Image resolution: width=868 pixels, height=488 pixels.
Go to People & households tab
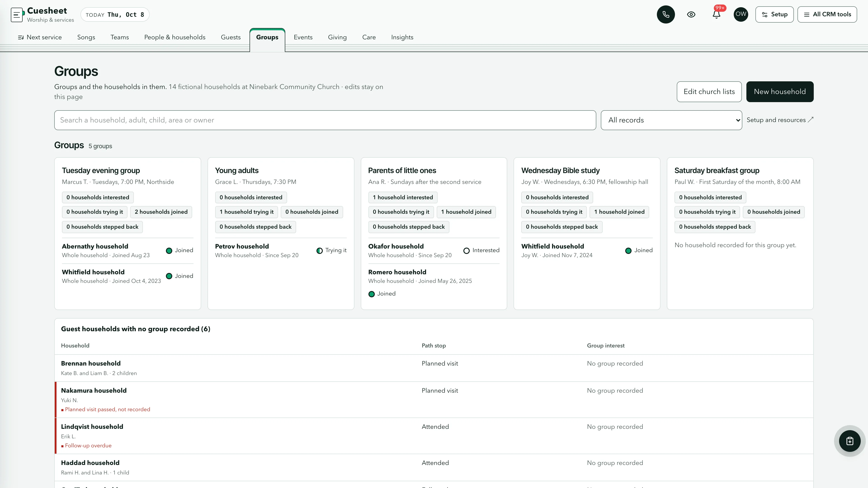pos(175,37)
